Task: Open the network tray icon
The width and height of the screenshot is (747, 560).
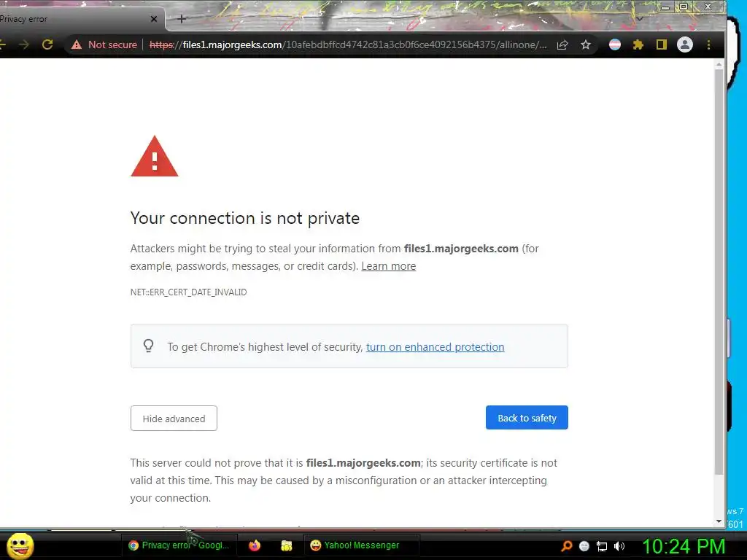Action: 602,546
